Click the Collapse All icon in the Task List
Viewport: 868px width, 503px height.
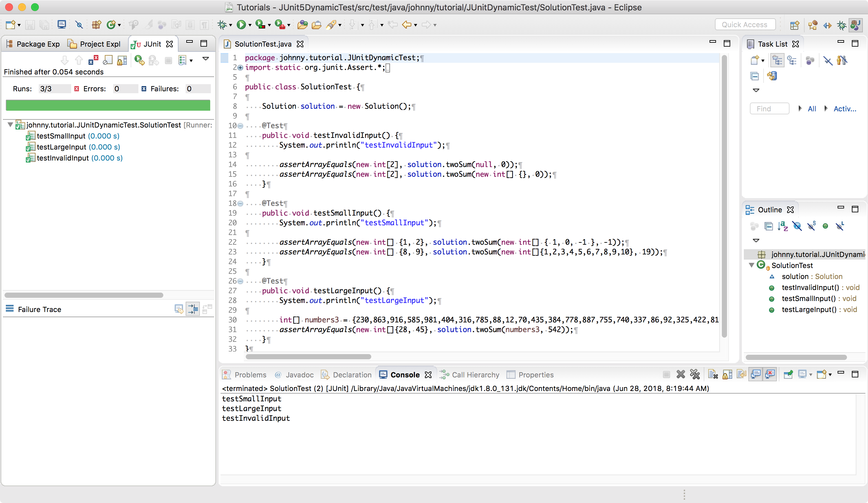tap(754, 76)
